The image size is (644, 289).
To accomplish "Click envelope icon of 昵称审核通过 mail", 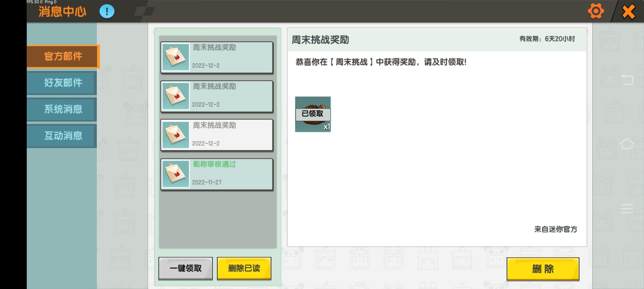I will coord(175,174).
